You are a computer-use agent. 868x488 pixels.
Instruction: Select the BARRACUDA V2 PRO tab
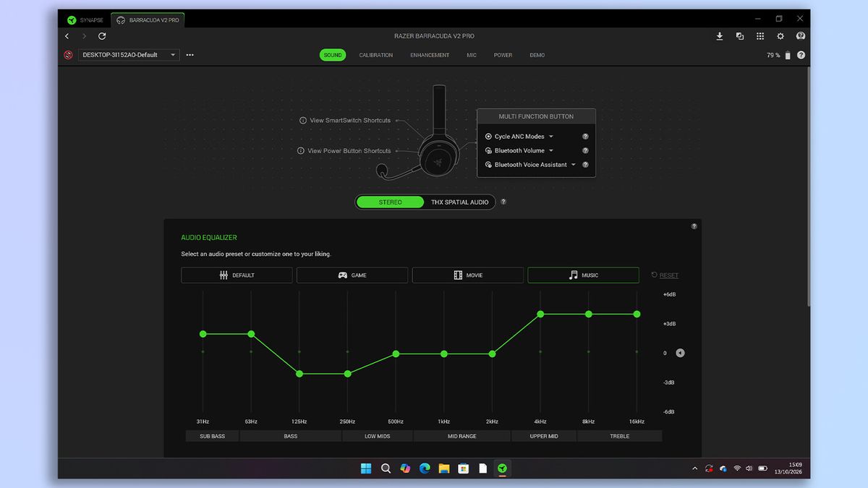coord(148,20)
